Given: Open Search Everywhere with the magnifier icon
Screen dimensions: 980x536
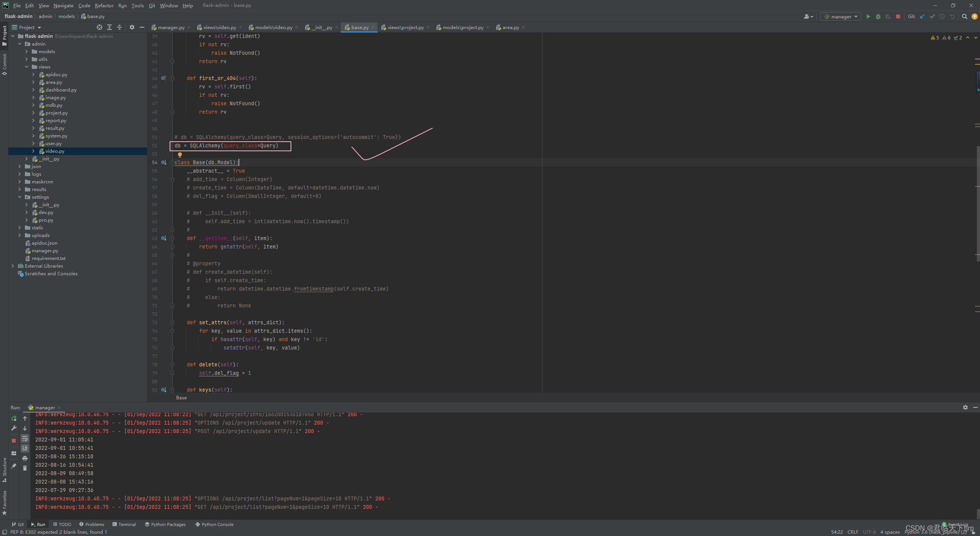Looking at the screenshot, I should 965,16.
